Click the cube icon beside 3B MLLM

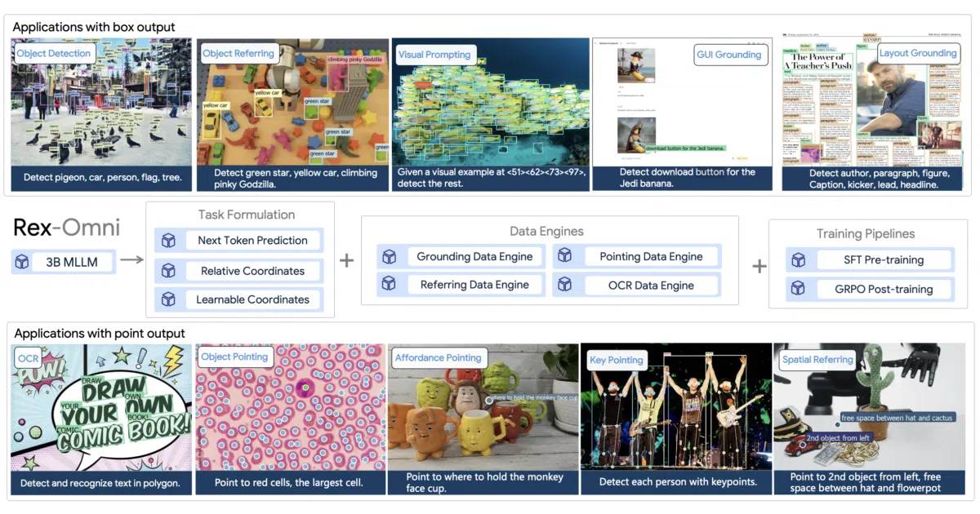point(22,262)
